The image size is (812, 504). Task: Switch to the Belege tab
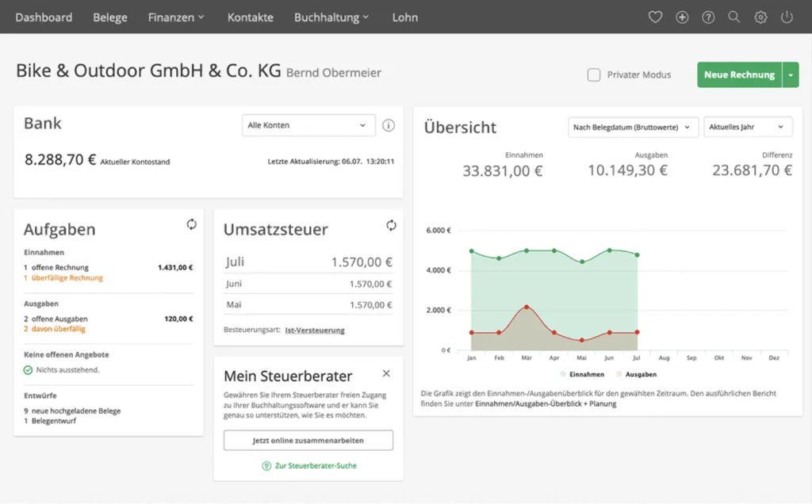point(109,17)
